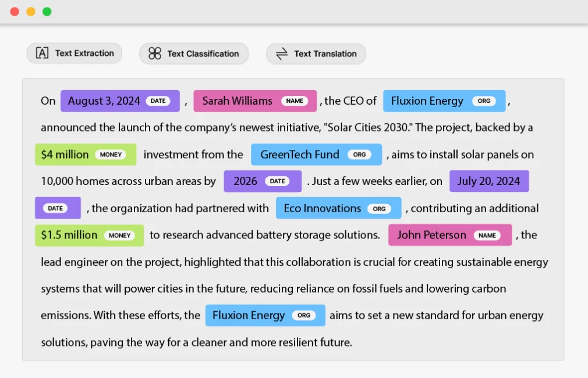Click the 2026 date entity
Image resolution: width=588 pixels, height=378 pixels.
pos(262,181)
